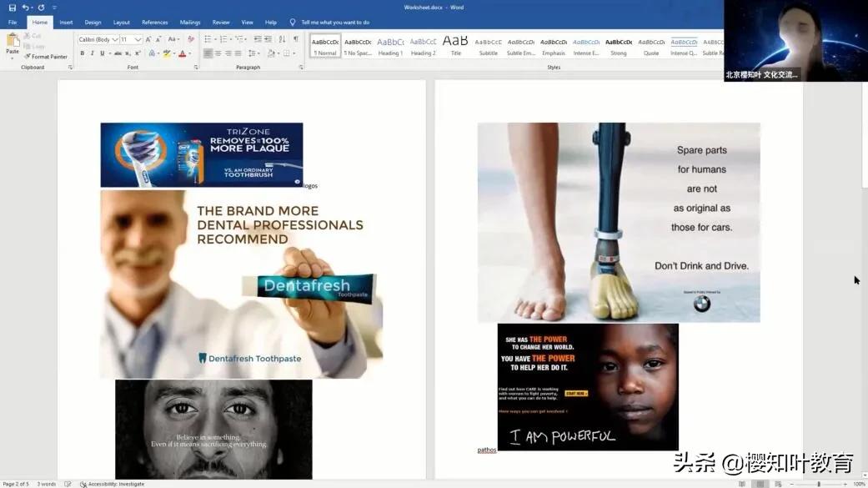The image size is (868, 488).
Task: Click the Sort A-Z icon
Action: [283, 38]
